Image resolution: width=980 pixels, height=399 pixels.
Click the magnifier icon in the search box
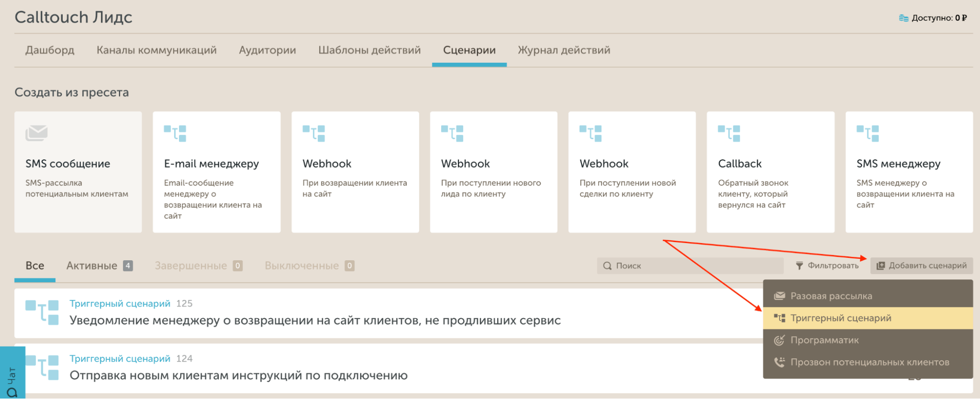(607, 266)
